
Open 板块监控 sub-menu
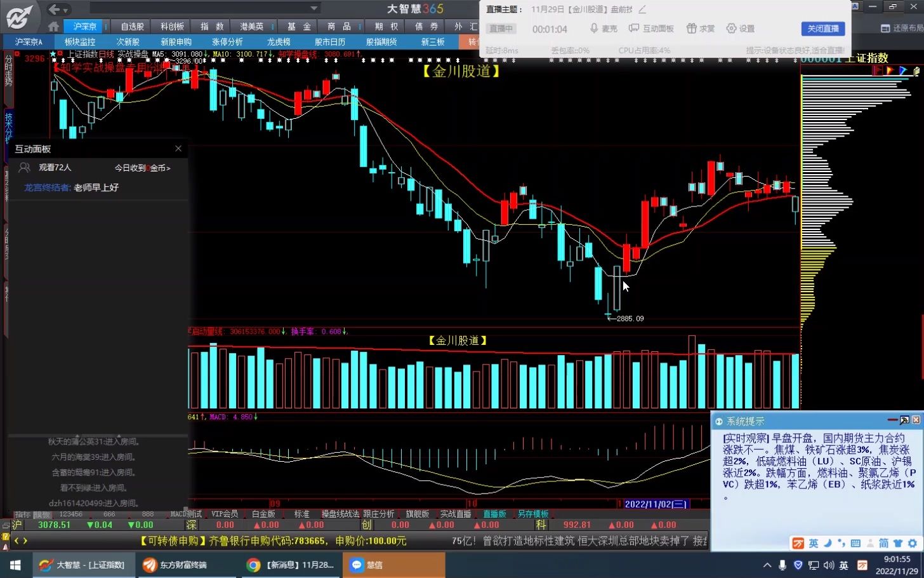[x=80, y=42]
